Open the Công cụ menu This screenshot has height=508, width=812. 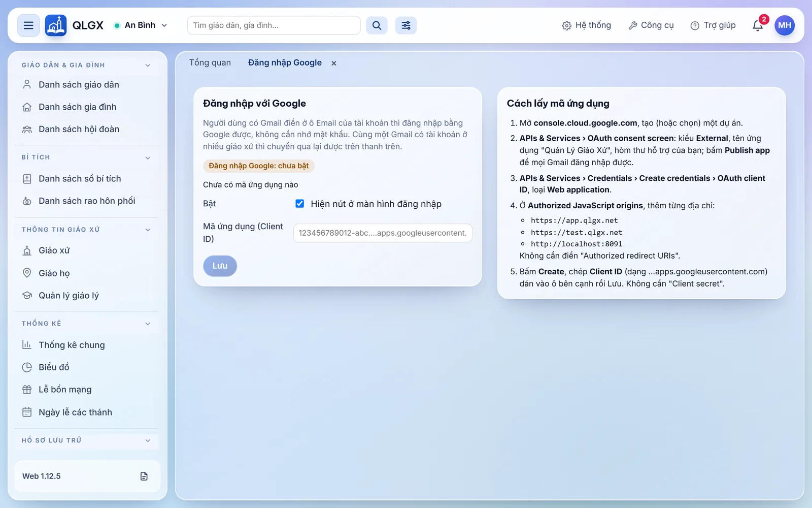pyautogui.click(x=651, y=25)
